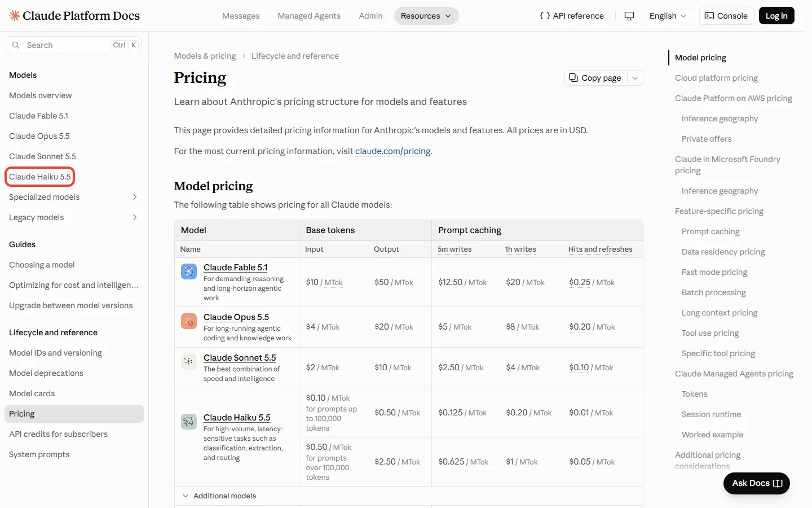Go to the Admin tab
Screen dimensions: 812x508
tap(370, 16)
